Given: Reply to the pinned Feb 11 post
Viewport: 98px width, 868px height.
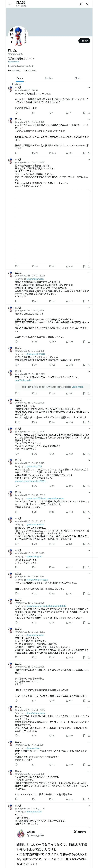Looking at the screenshot, I should pyautogui.click(x=16, y=113).
